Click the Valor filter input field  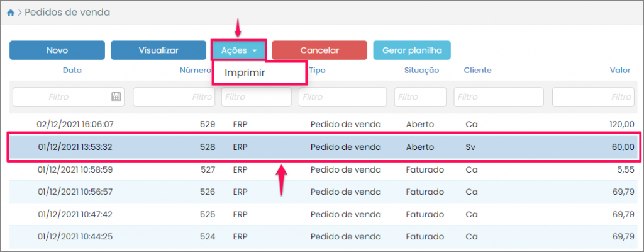pyautogui.click(x=592, y=97)
